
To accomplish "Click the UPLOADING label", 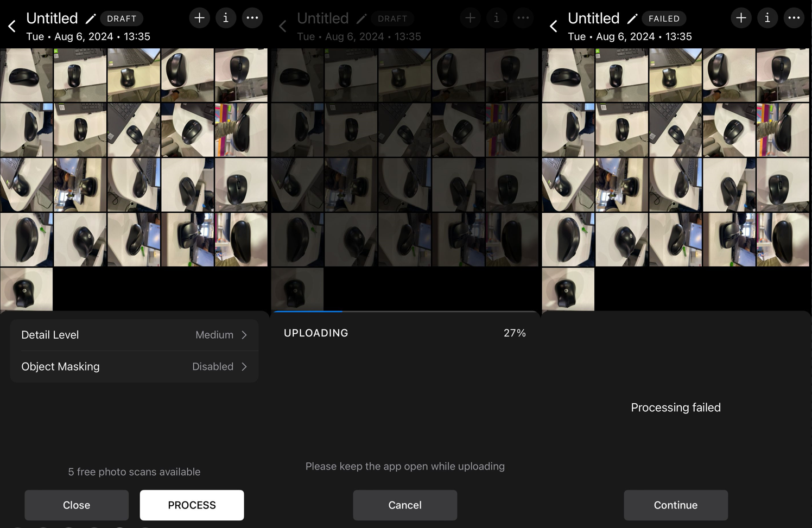I will pyautogui.click(x=316, y=333).
